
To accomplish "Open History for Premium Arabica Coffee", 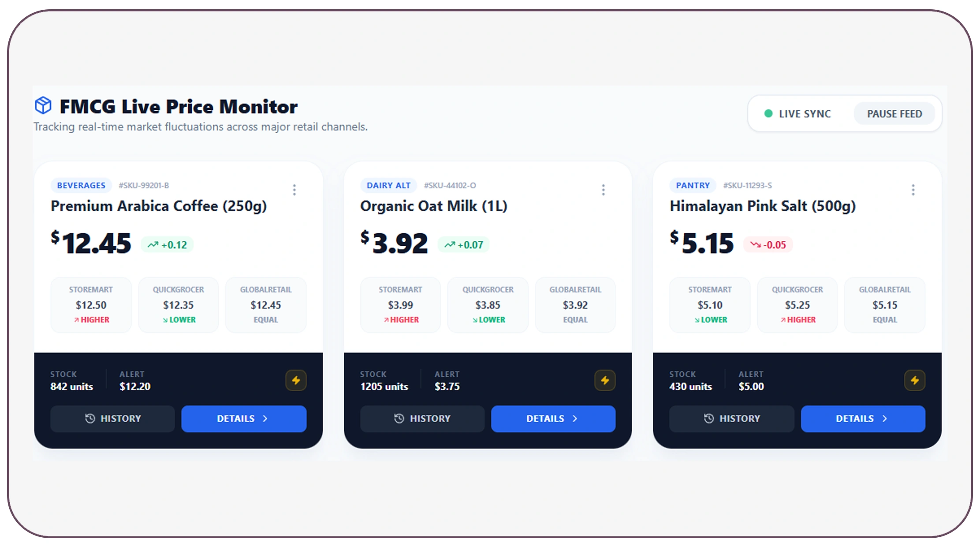I will pos(112,419).
